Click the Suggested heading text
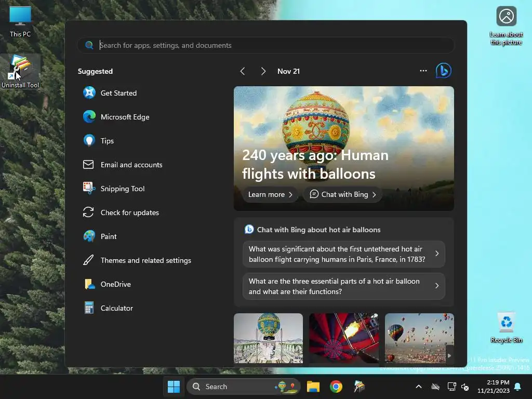 click(96, 71)
